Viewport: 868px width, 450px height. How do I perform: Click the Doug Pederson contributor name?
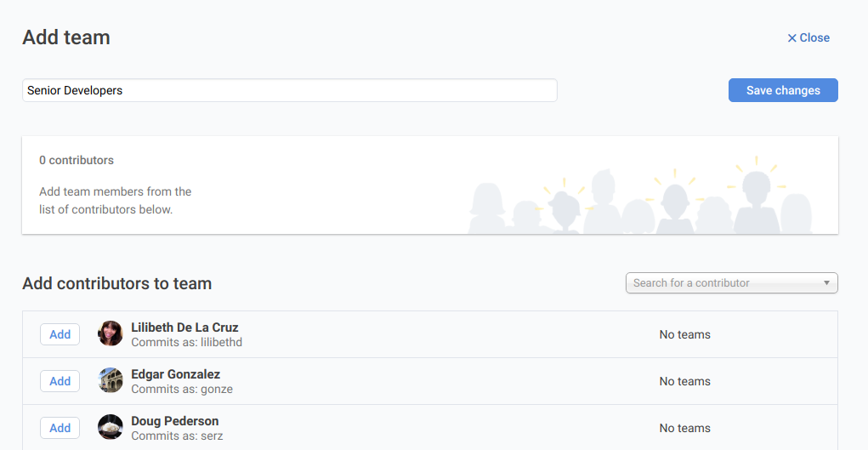[174, 421]
